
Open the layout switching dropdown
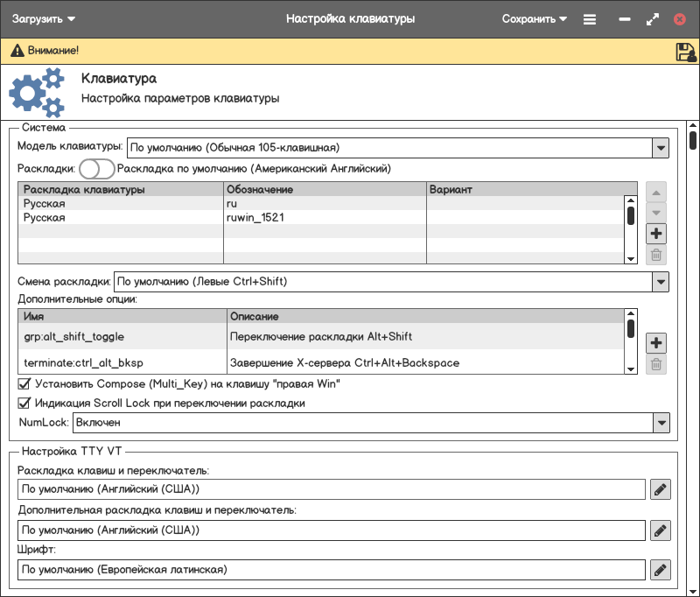[x=661, y=282]
